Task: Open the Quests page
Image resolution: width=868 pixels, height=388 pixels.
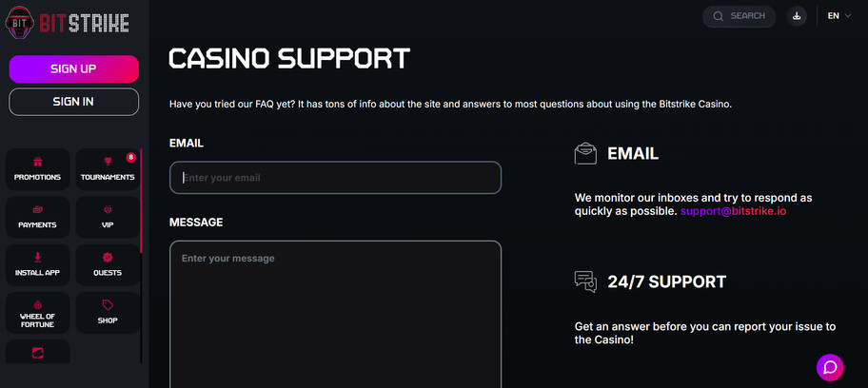Action: pos(108,264)
